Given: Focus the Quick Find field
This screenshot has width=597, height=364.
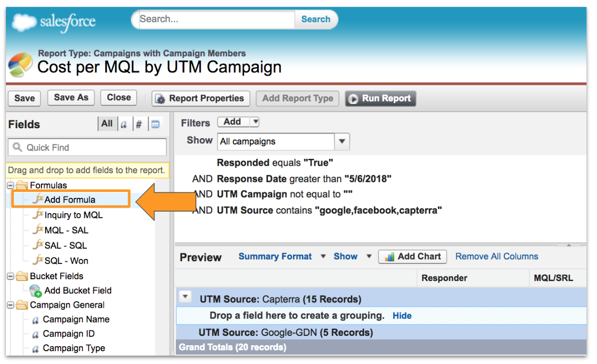Looking at the screenshot, I should click(87, 147).
